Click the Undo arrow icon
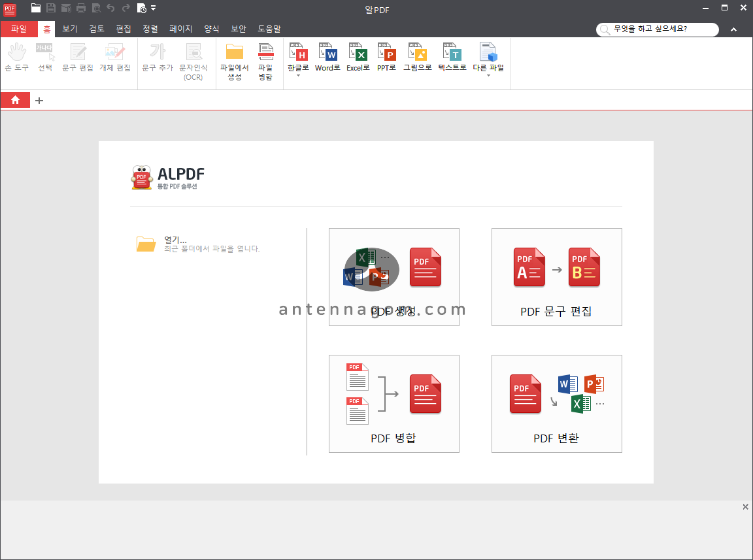Viewport: 753px width, 560px height. pyautogui.click(x=110, y=8)
